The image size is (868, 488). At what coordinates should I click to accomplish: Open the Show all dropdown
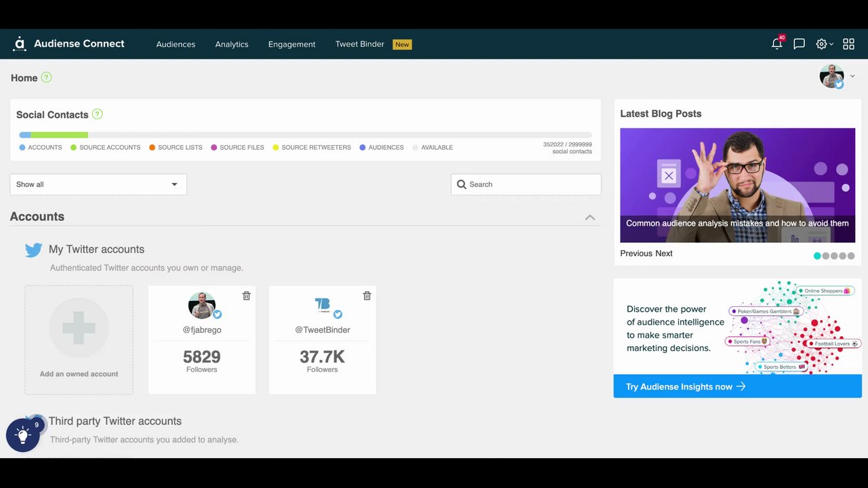(98, 184)
